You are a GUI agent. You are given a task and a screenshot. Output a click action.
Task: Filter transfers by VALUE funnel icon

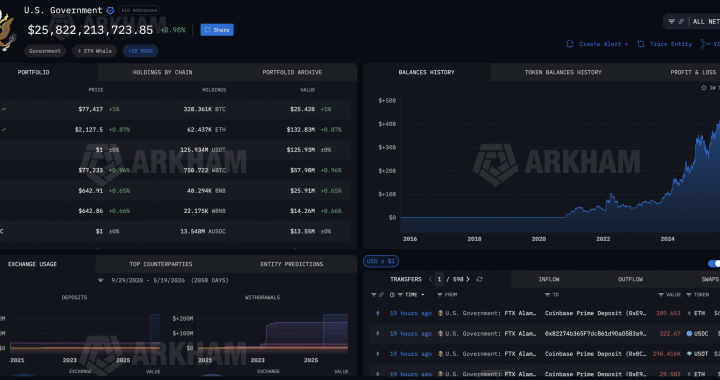click(661, 295)
